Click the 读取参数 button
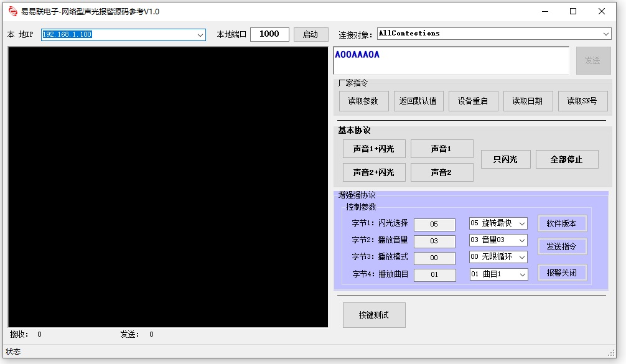 coord(363,101)
